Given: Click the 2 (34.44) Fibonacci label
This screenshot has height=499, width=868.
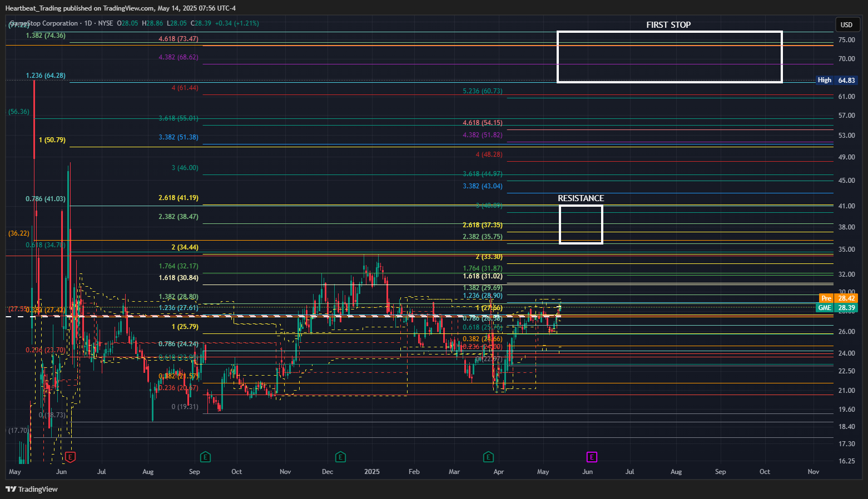Looking at the screenshot, I should pyautogui.click(x=185, y=247).
